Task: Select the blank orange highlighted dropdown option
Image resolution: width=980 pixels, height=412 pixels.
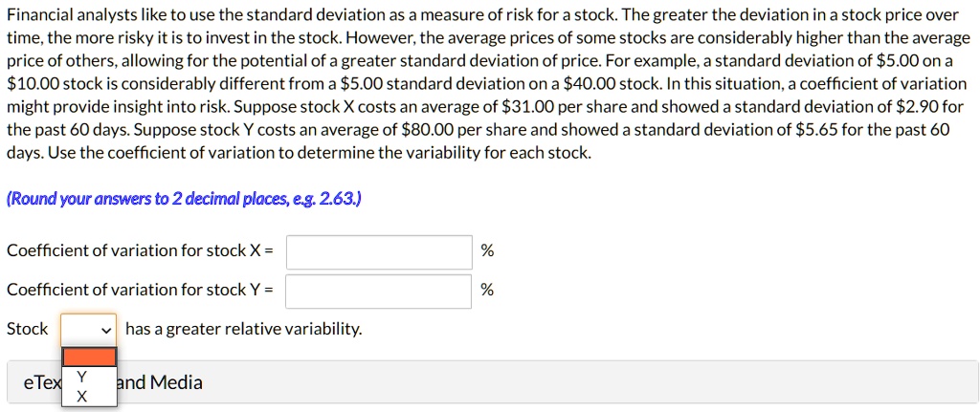Action: tap(89, 357)
